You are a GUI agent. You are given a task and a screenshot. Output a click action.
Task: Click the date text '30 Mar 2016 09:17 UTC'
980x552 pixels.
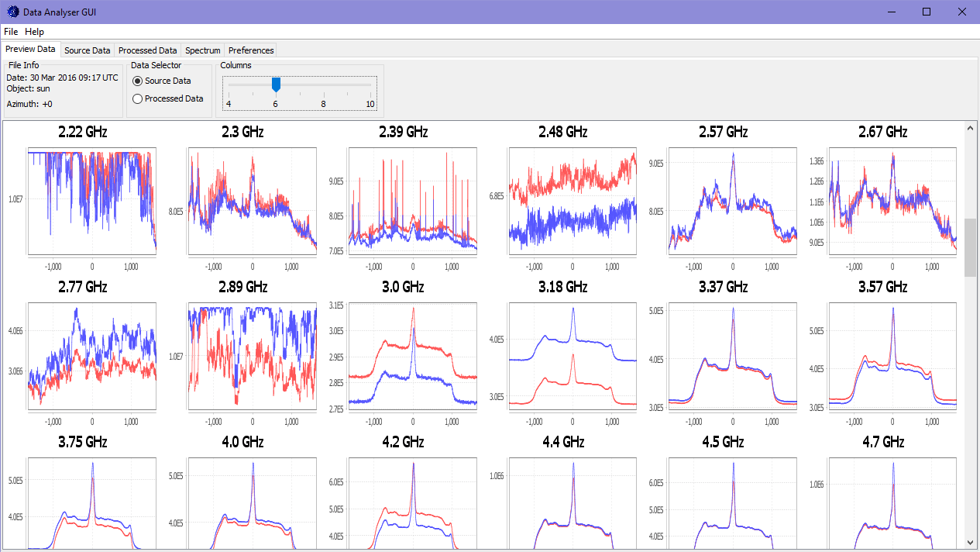[74, 78]
